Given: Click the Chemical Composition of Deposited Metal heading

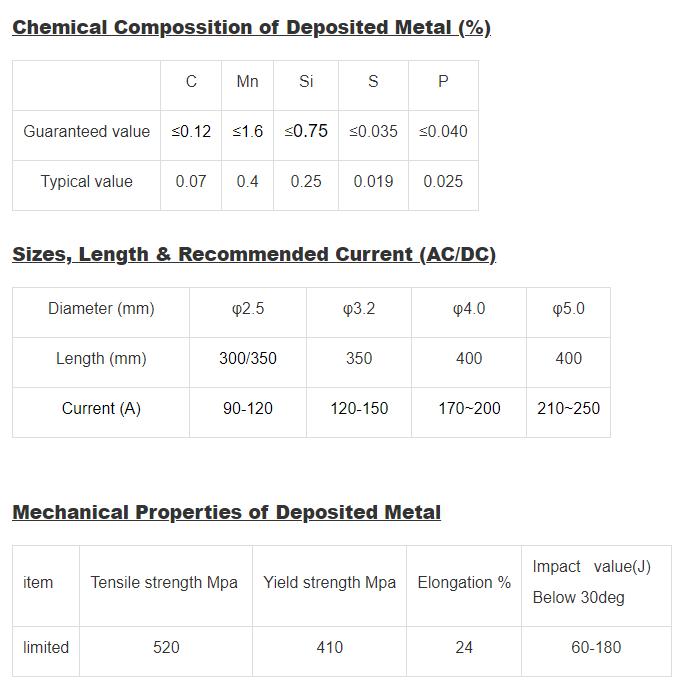Looking at the screenshot, I should pos(251,27).
